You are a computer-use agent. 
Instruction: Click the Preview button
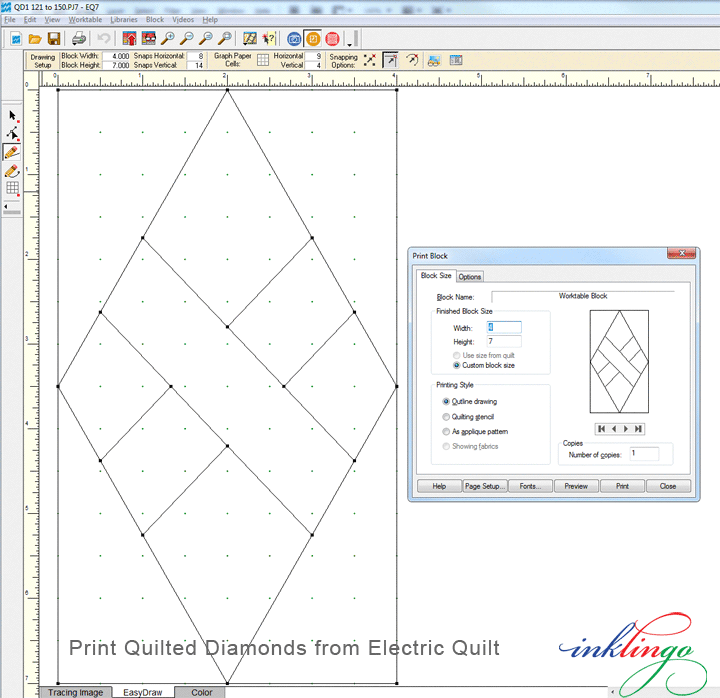click(576, 486)
